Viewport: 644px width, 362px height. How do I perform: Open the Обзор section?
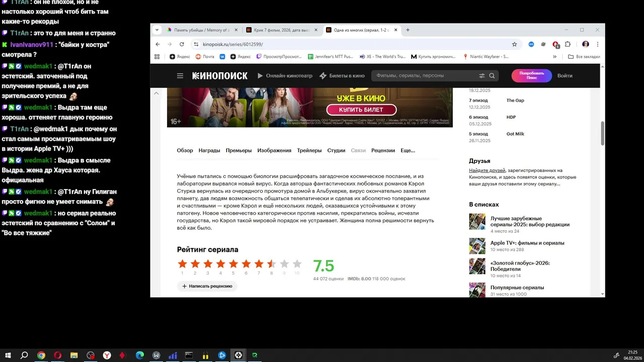[185, 150]
